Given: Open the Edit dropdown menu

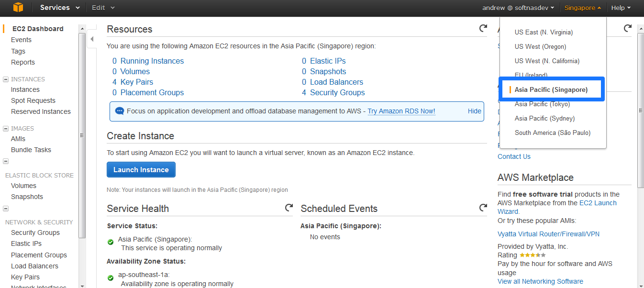Looking at the screenshot, I should click(103, 8).
